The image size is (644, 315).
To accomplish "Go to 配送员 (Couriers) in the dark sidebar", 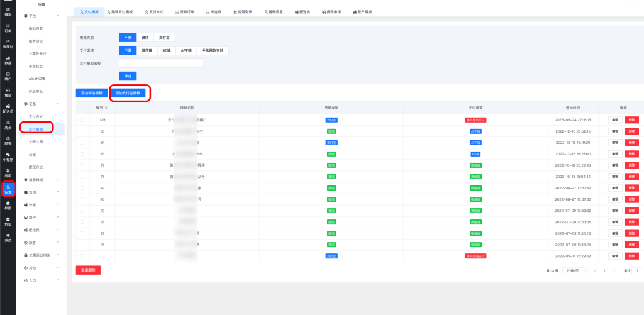I will pos(8,109).
